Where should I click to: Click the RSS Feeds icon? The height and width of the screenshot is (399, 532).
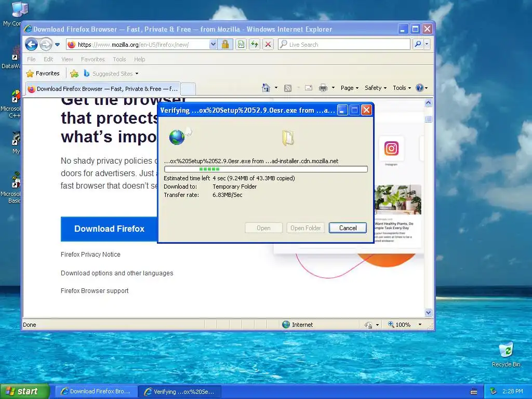pyautogui.click(x=288, y=88)
